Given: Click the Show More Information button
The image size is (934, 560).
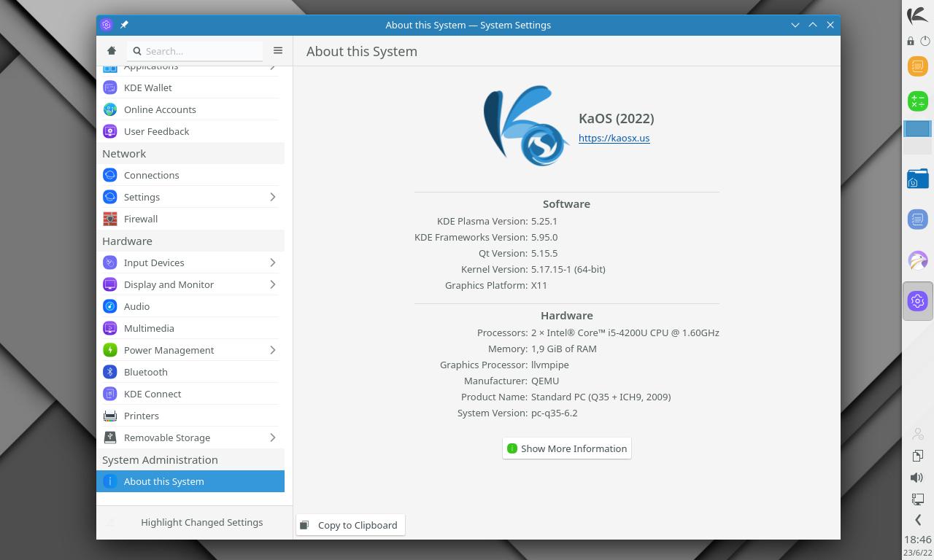Looking at the screenshot, I should [x=567, y=448].
